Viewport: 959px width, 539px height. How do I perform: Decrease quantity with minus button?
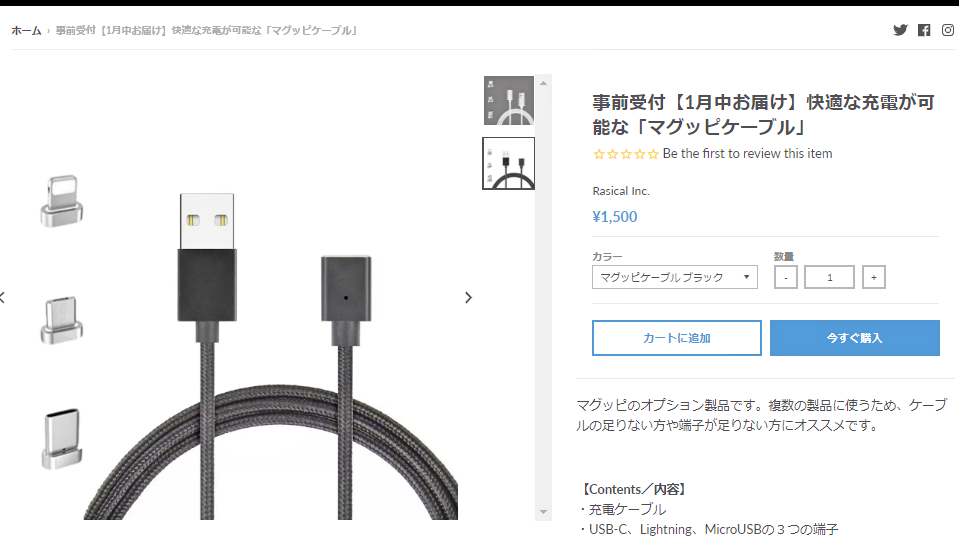(785, 277)
